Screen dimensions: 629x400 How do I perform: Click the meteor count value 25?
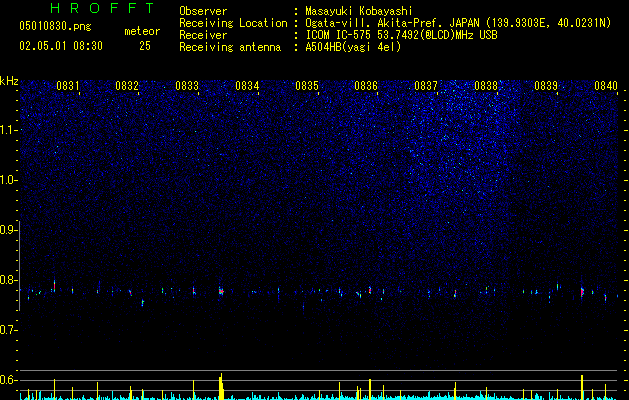pyautogui.click(x=145, y=46)
